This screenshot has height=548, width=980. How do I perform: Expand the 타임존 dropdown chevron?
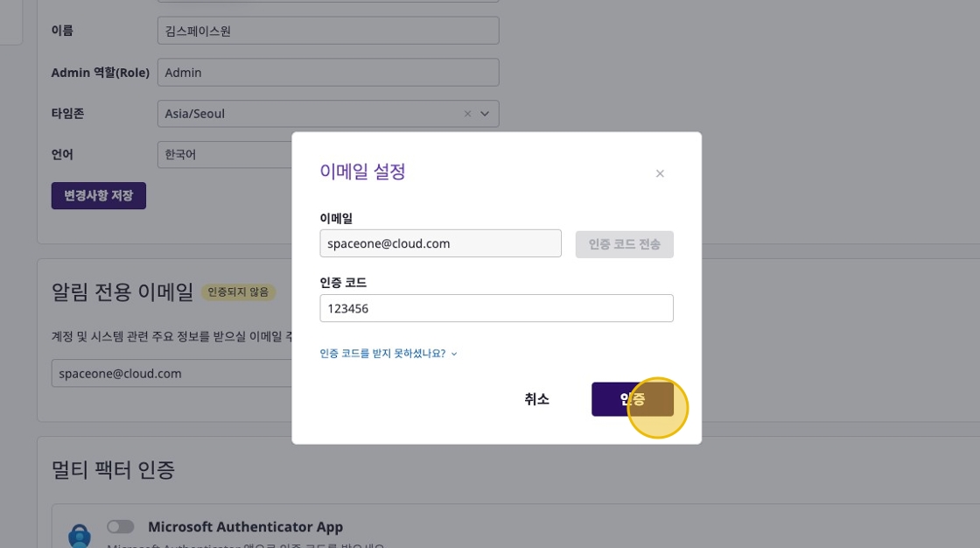click(x=484, y=114)
